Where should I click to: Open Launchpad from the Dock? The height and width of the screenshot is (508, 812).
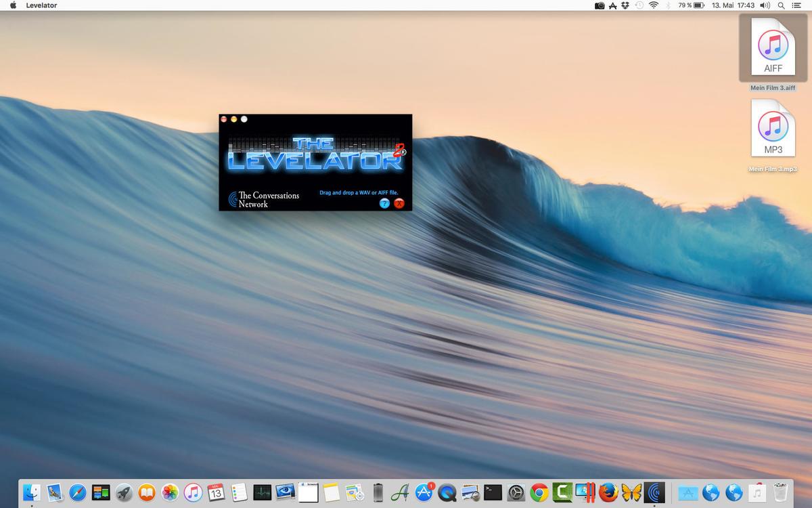click(x=124, y=492)
